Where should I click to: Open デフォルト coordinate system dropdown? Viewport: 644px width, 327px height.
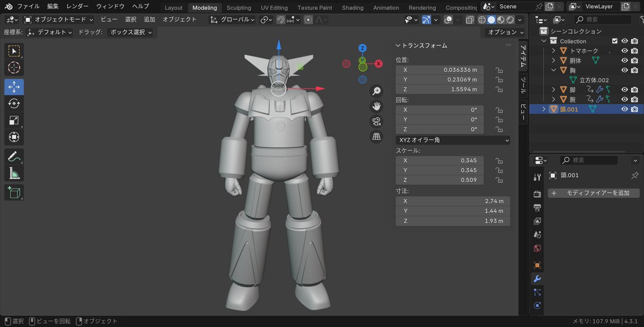pyautogui.click(x=49, y=32)
